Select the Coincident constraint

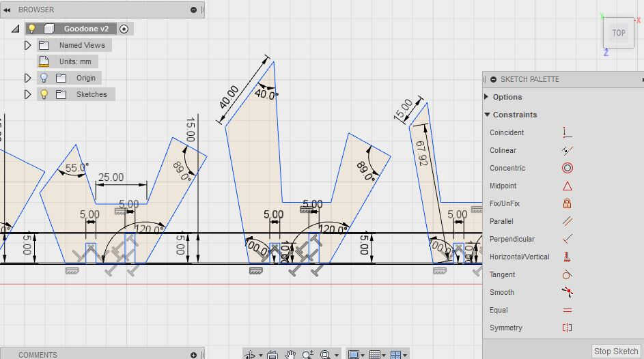coord(568,132)
